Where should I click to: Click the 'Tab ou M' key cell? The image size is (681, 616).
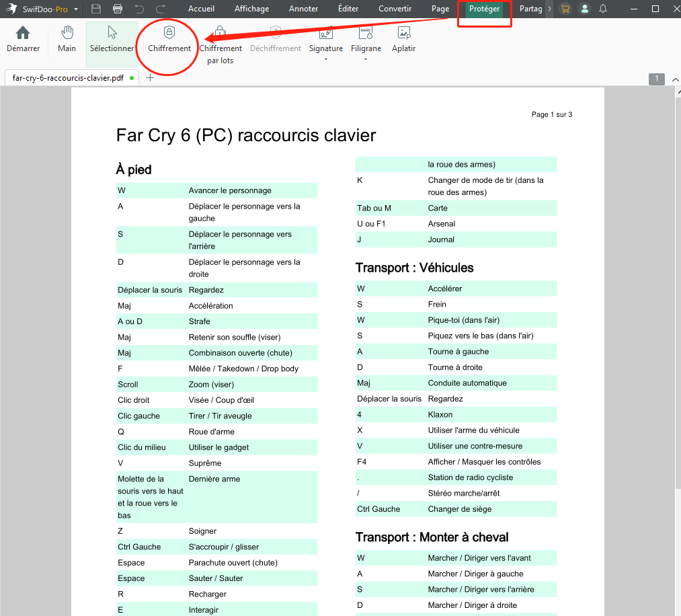[x=374, y=208]
